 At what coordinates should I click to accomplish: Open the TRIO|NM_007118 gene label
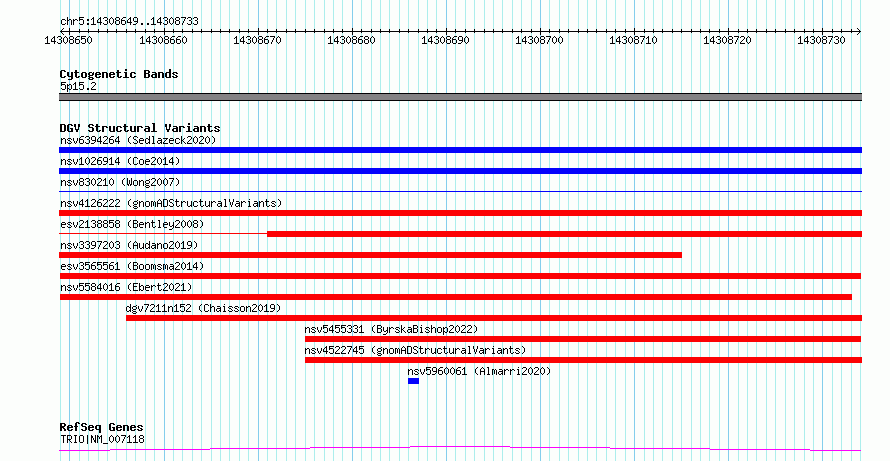pyautogui.click(x=102, y=439)
